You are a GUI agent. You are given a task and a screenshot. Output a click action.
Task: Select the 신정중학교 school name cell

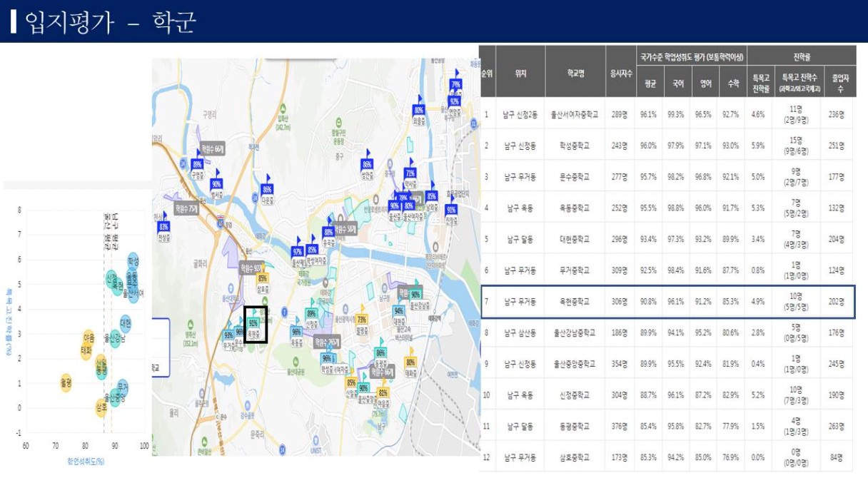point(575,395)
